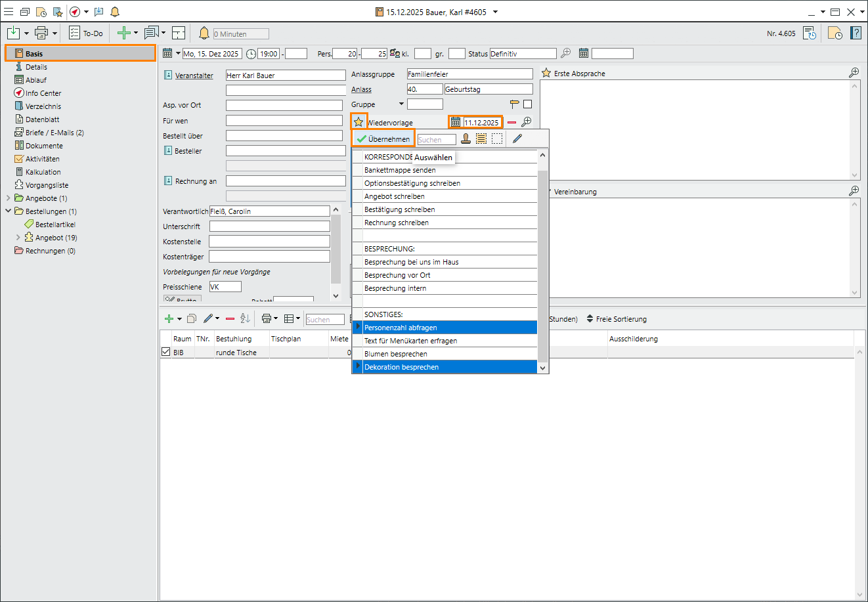Open the To-Do list
This screenshot has height=602, width=868.
(x=86, y=33)
